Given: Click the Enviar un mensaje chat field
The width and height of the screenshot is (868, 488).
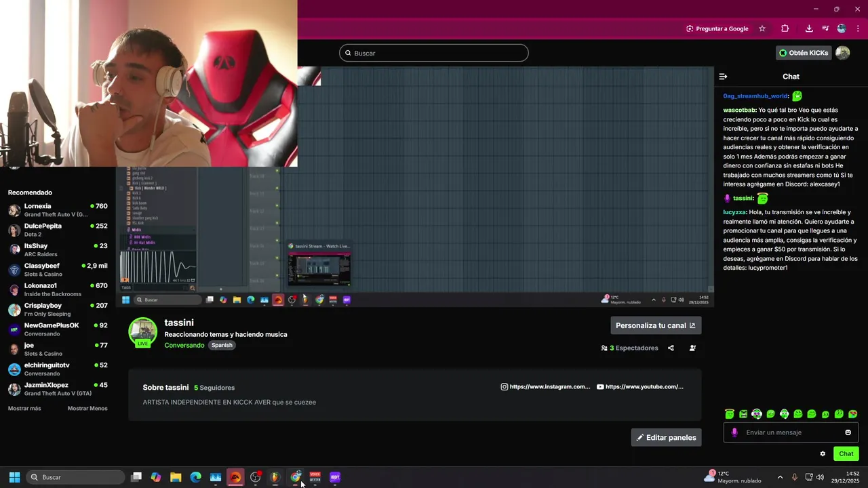Looking at the screenshot, I should pos(791,432).
